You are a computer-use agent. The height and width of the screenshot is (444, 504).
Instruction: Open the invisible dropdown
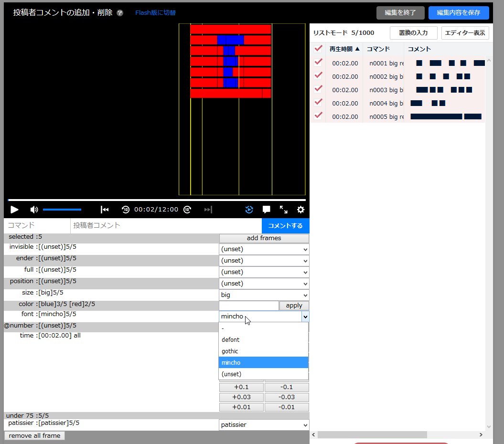tap(264, 249)
